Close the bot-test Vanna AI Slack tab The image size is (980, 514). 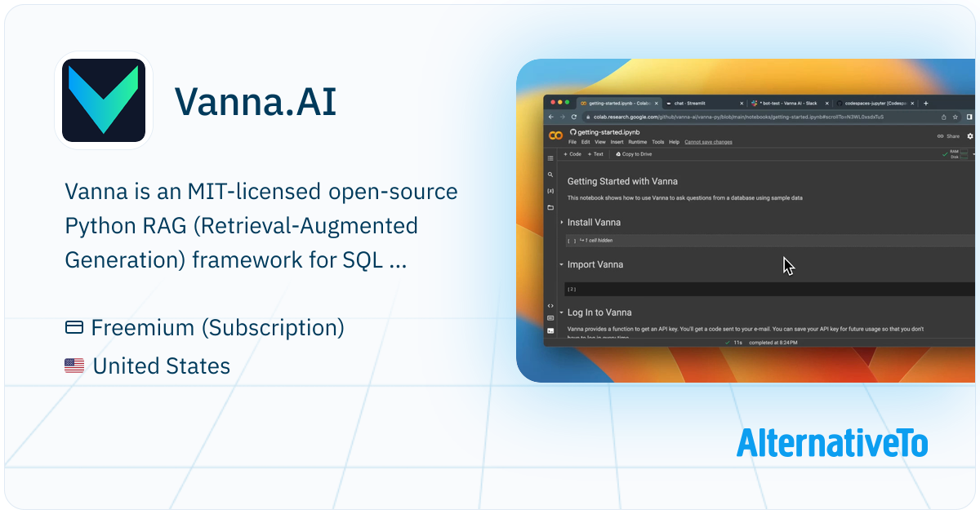tap(827, 104)
